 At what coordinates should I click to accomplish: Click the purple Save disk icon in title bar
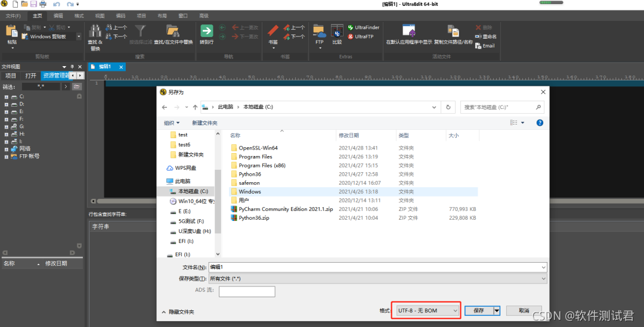point(33,4)
